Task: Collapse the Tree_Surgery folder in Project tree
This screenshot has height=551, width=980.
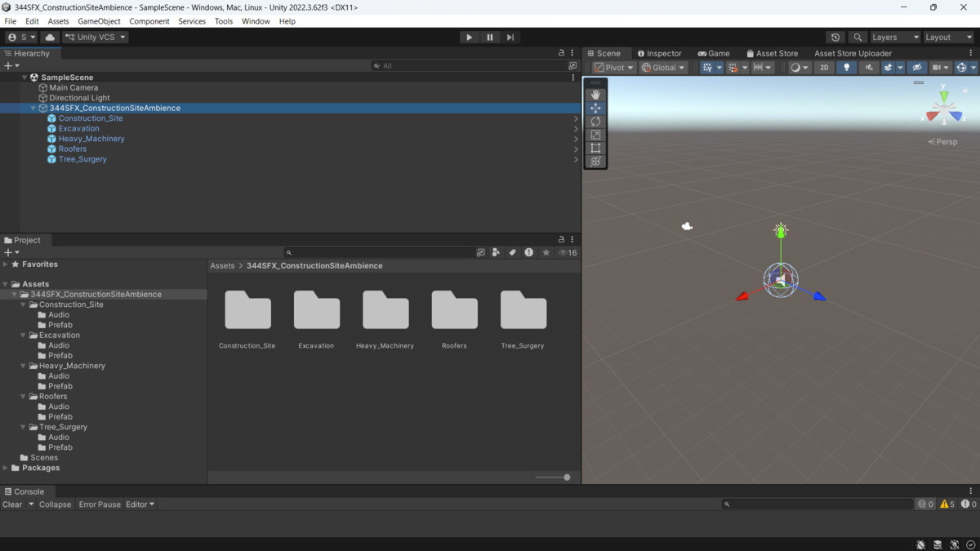Action: pos(23,427)
